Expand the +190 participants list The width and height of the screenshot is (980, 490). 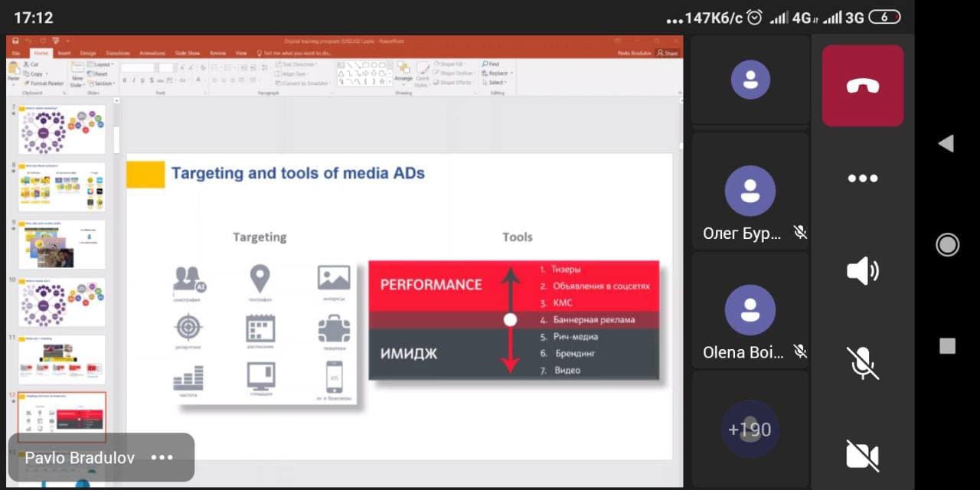point(750,430)
